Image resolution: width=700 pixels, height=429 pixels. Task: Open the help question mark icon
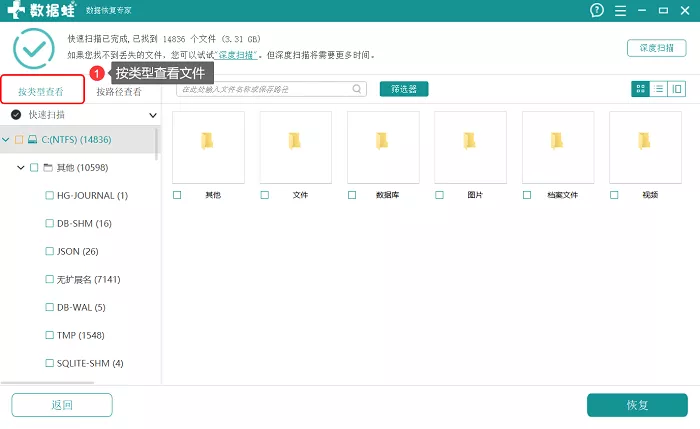click(597, 10)
